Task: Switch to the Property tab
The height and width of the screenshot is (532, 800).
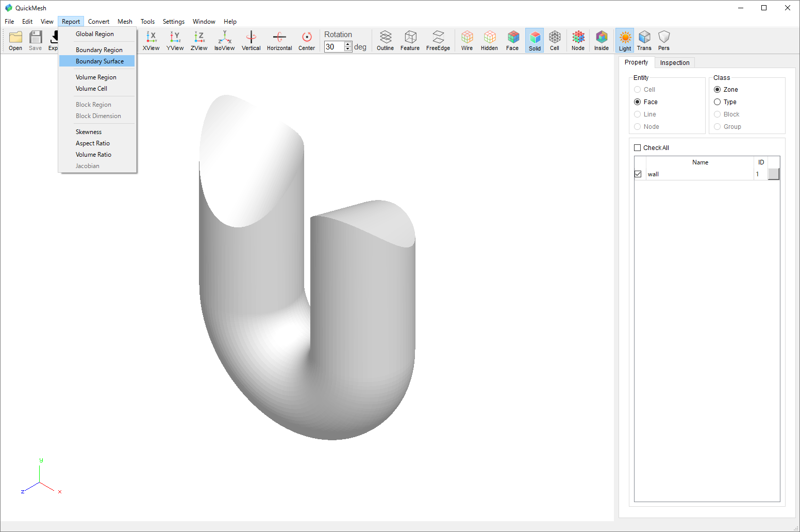Action: tap(637, 62)
